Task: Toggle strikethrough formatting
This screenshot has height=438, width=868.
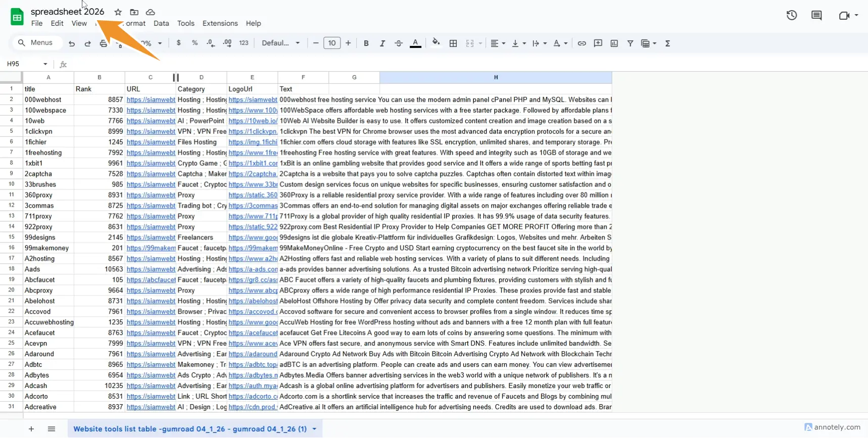Action: point(399,43)
